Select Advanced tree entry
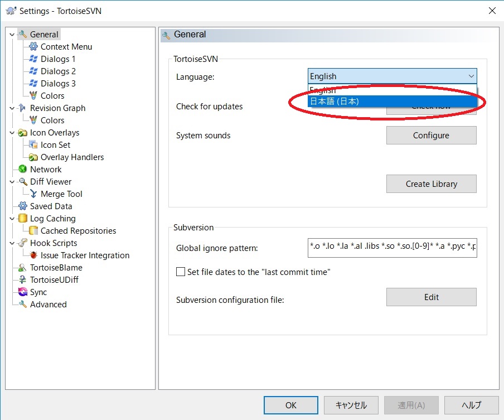 [48, 304]
